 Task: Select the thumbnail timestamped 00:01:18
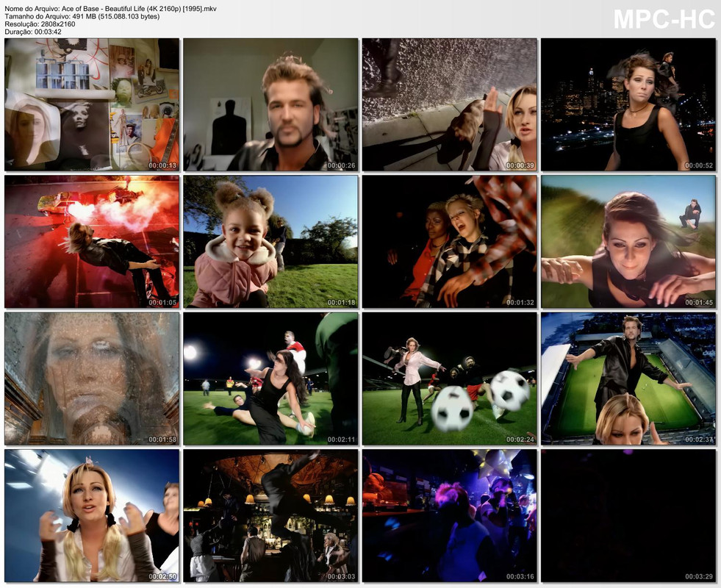click(271, 241)
